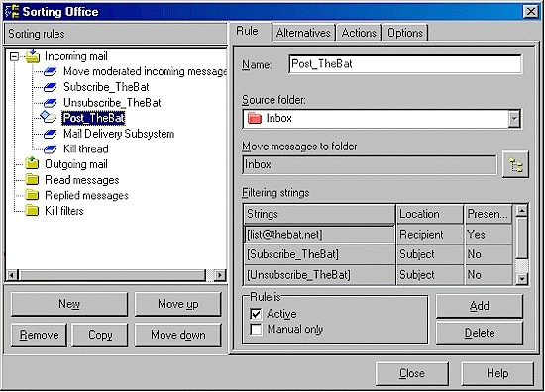Click the [Subscribe_TheBat] string cell

(x=319, y=254)
